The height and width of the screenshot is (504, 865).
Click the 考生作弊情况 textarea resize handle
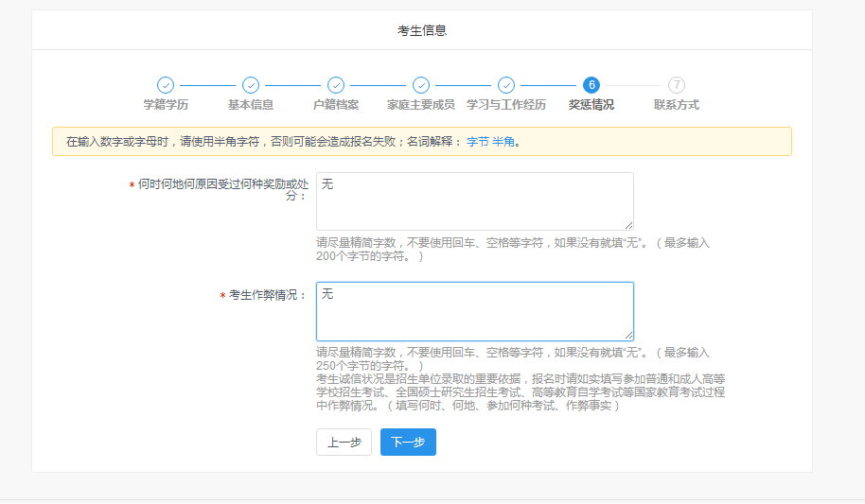[x=628, y=335]
